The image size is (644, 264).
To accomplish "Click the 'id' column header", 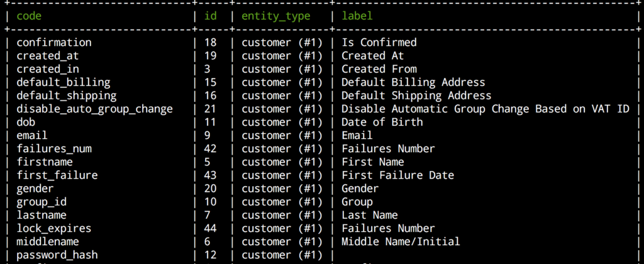I will click(210, 16).
